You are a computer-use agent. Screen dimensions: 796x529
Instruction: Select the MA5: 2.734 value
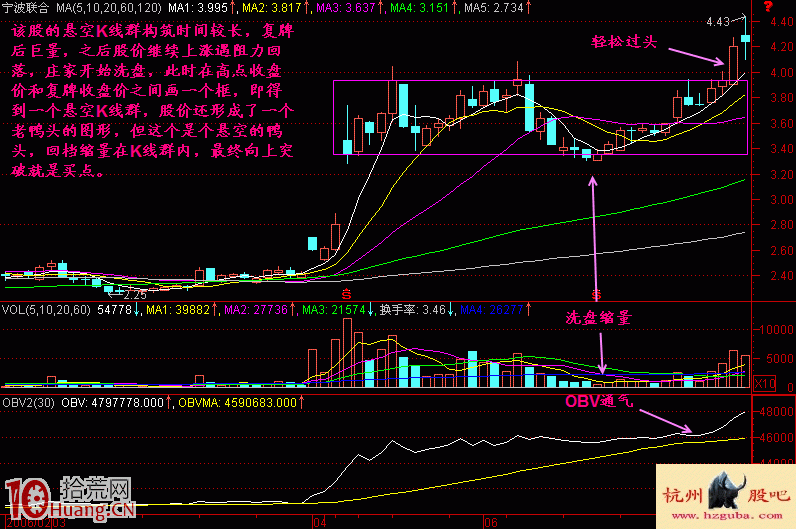[x=493, y=8]
